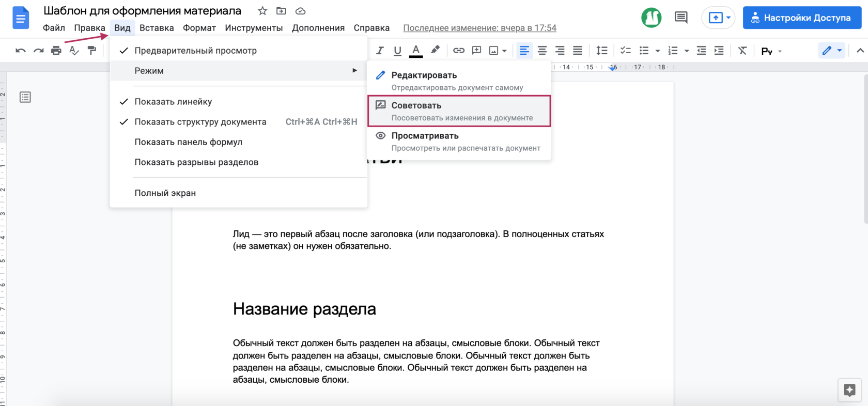
Task: Click the document title field
Action: 143,11
